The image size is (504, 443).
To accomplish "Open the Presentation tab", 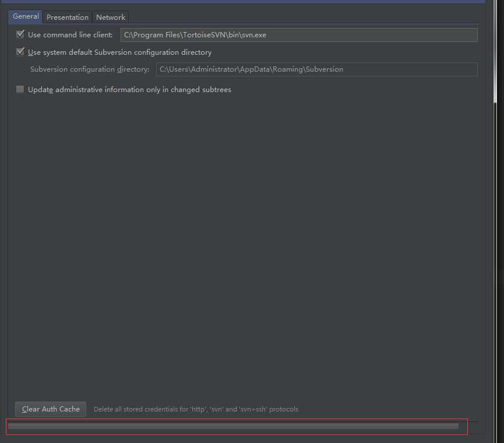I will 67,17.
